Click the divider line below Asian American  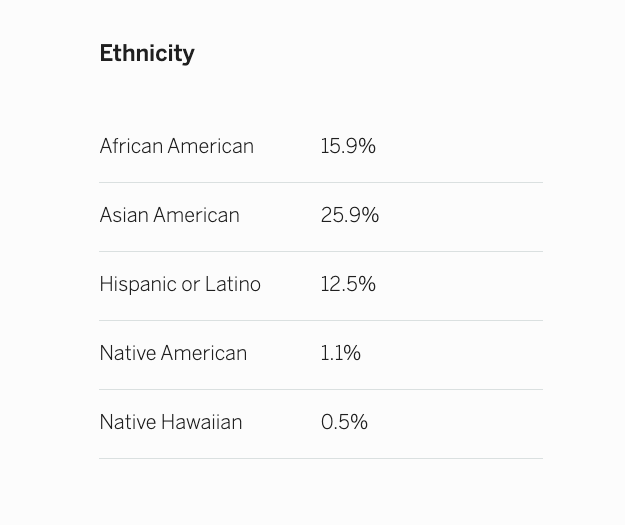coord(321,251)
